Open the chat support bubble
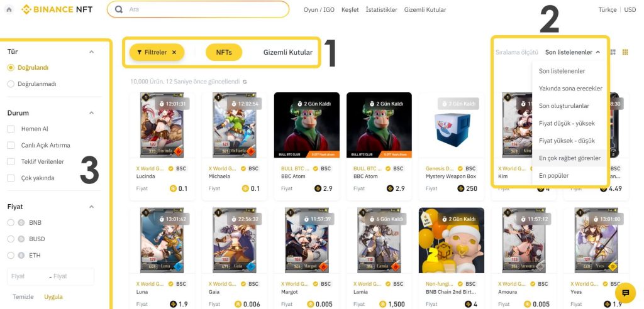Viewport: 644px width, 309px height. tap(626, 293)
